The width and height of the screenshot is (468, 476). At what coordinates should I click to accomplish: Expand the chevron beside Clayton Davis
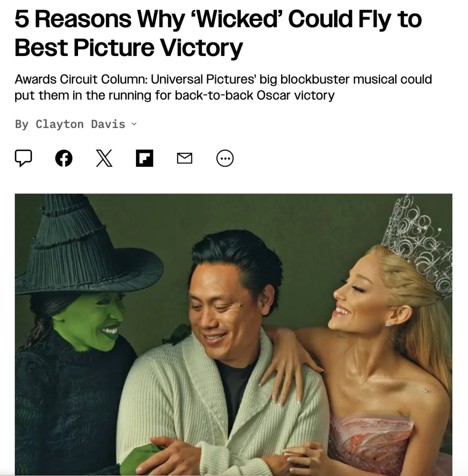pyautogui.click(x=134, y=124)
